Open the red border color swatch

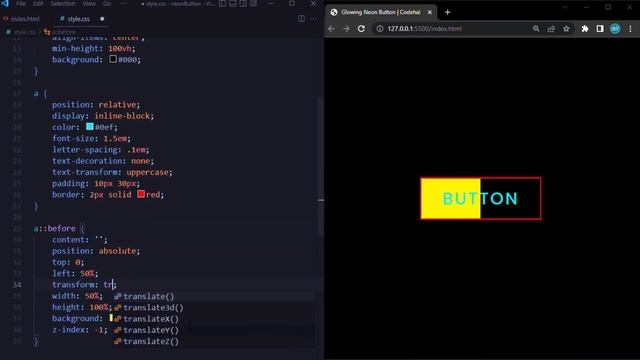pos(141,194)
